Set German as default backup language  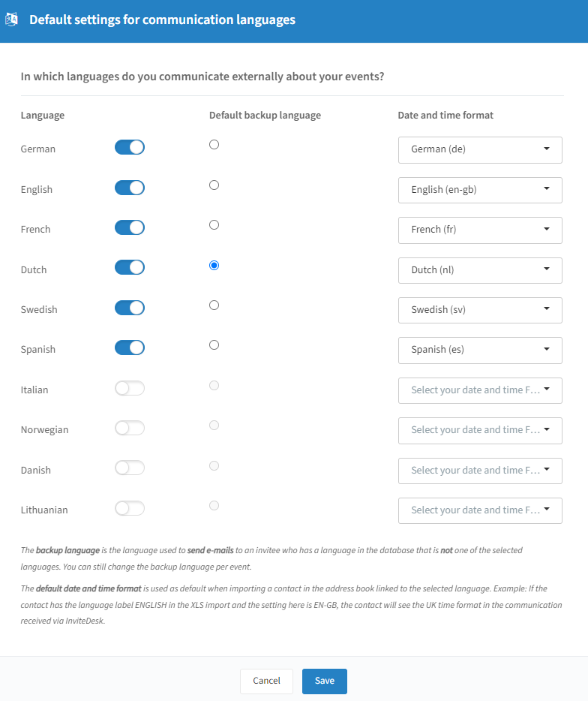(x=214, y=144)
